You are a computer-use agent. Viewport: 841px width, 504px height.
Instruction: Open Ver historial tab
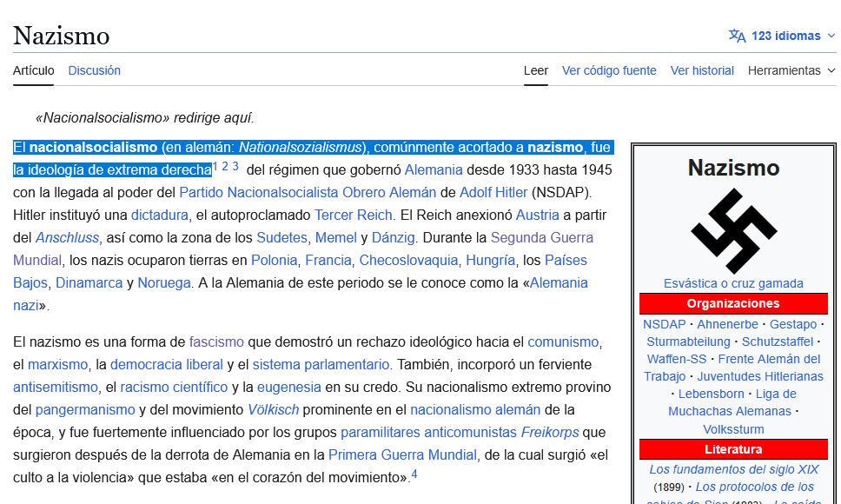click(702, 70)
